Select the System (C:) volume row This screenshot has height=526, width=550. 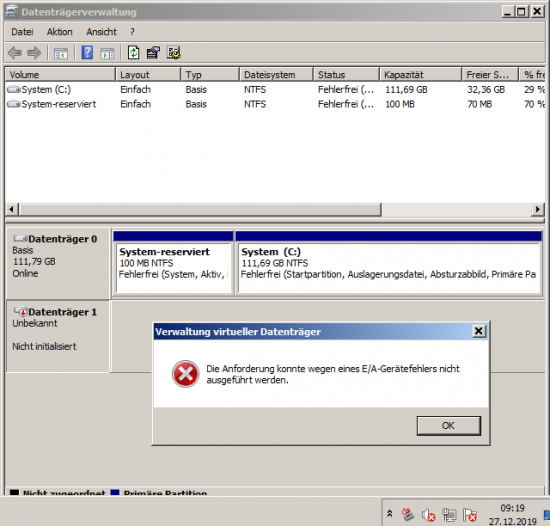tap(275, 90)
